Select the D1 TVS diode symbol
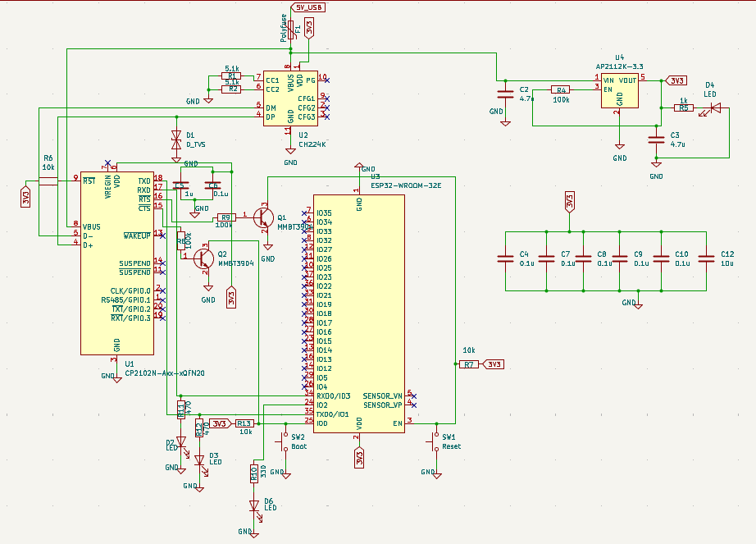The height and width of the screenshot is (544, 756). coord(176,139)
